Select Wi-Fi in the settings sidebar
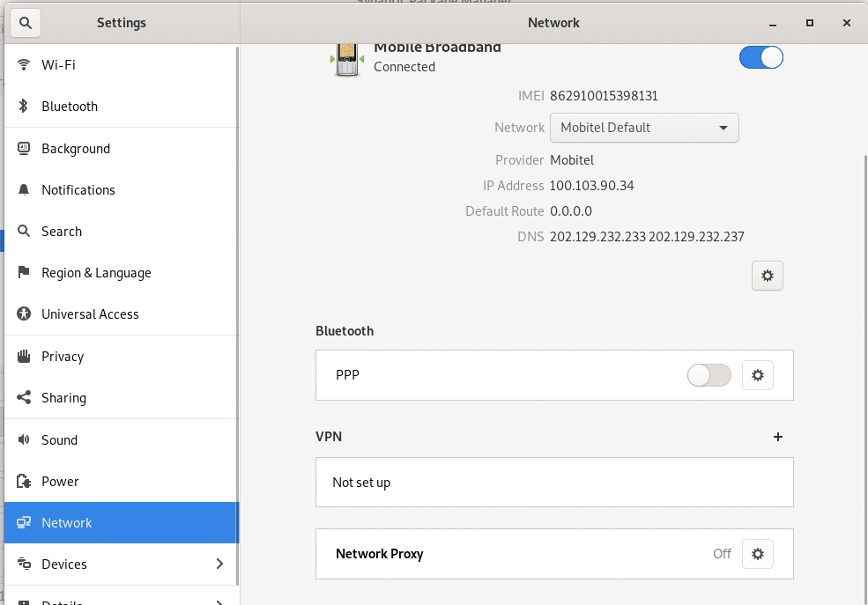 pos(122,64)
